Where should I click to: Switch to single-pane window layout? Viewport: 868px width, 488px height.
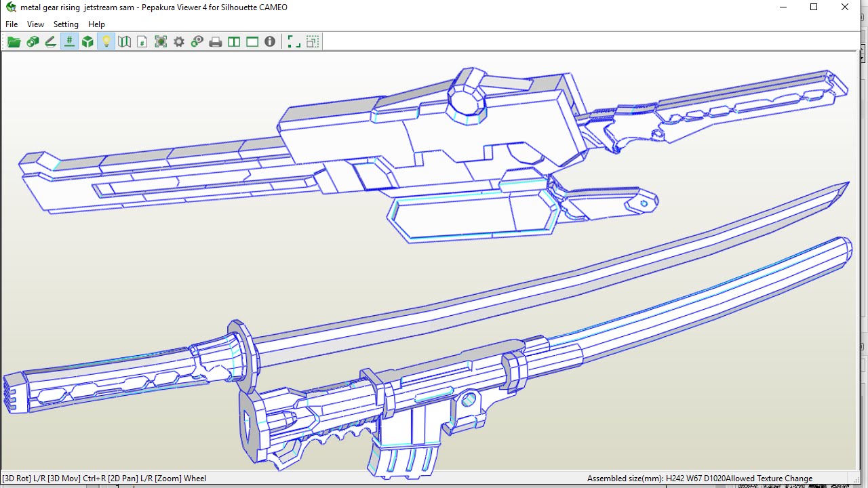click(252, 42)
